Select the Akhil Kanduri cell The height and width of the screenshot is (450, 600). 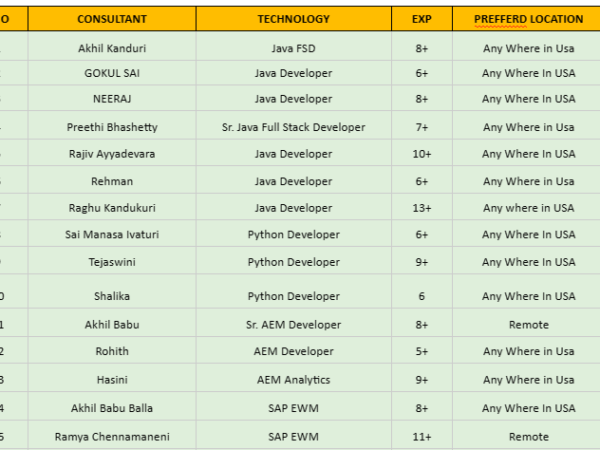click(x=112, y=47)
